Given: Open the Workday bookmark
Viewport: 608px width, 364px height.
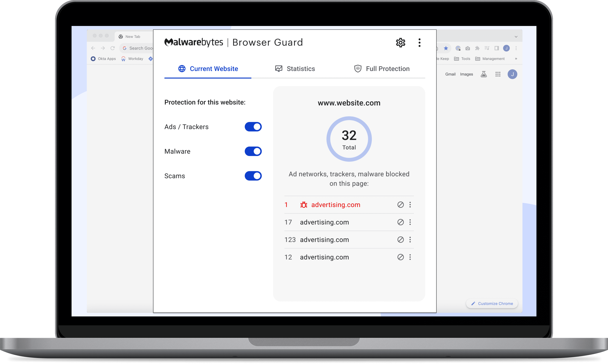Looking at the screenshot, I should coord(132,59).
